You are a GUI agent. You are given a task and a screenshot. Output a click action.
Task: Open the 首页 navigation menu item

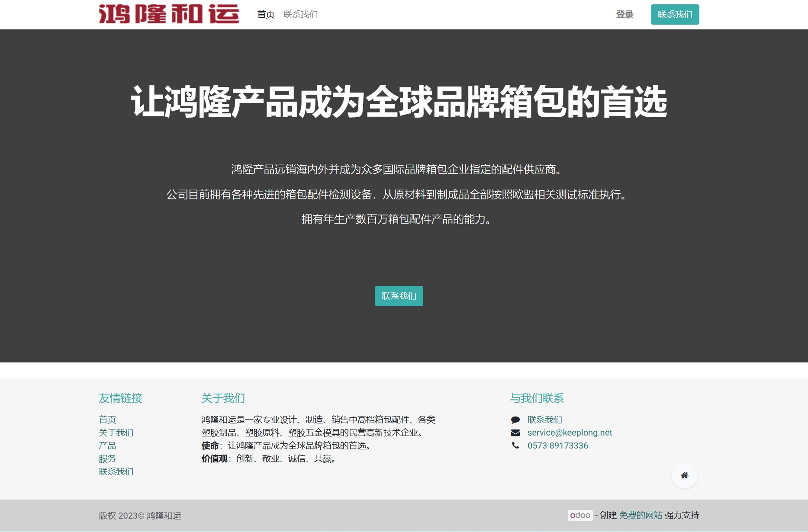coord(266,15)
